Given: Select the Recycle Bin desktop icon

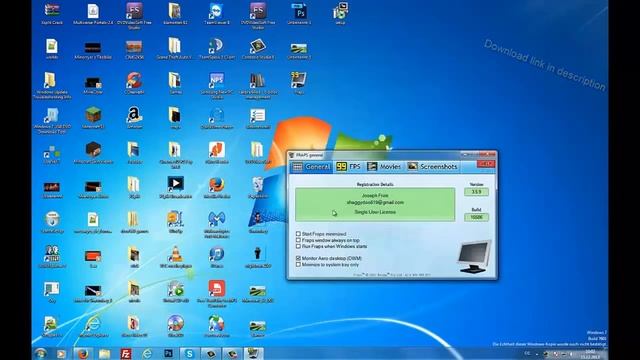Looking at the screenshot, I should [258, 188].
